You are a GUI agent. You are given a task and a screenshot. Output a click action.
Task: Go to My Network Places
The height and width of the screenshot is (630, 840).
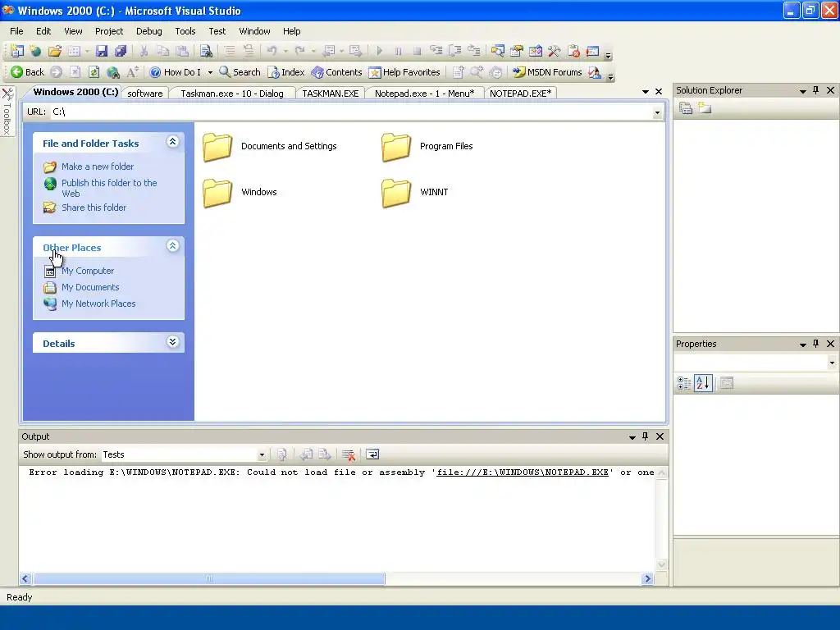98,304
